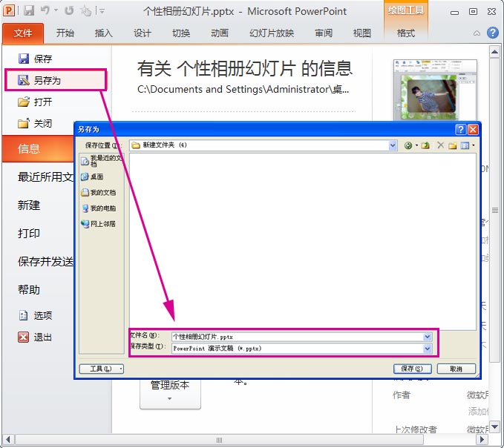Click the PowerPoint help question mark icon

tap(492, 33)
